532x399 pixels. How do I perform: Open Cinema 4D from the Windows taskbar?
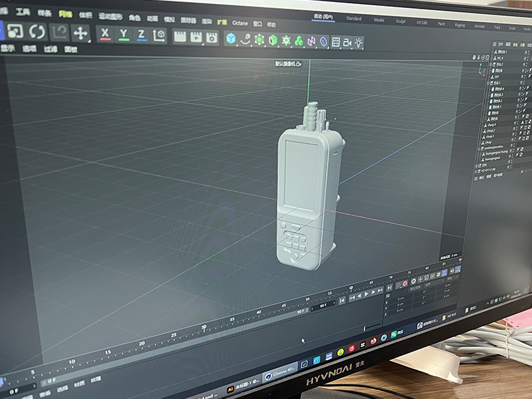[279, 374]
